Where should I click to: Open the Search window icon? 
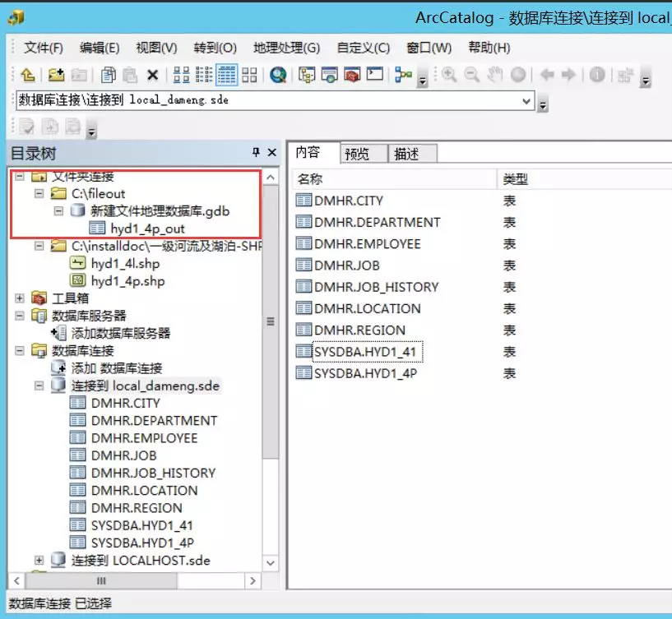[330, 75]
